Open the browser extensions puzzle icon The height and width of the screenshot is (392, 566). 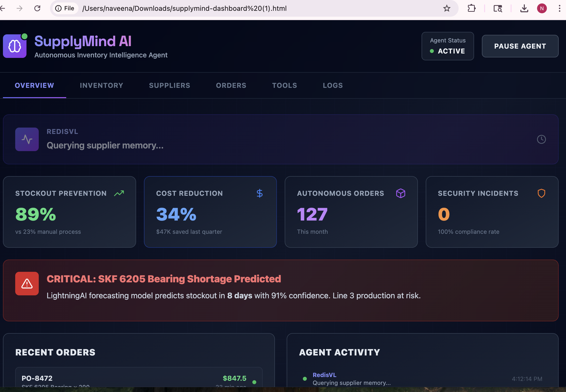pyautogui.click(x=471, y=8)
